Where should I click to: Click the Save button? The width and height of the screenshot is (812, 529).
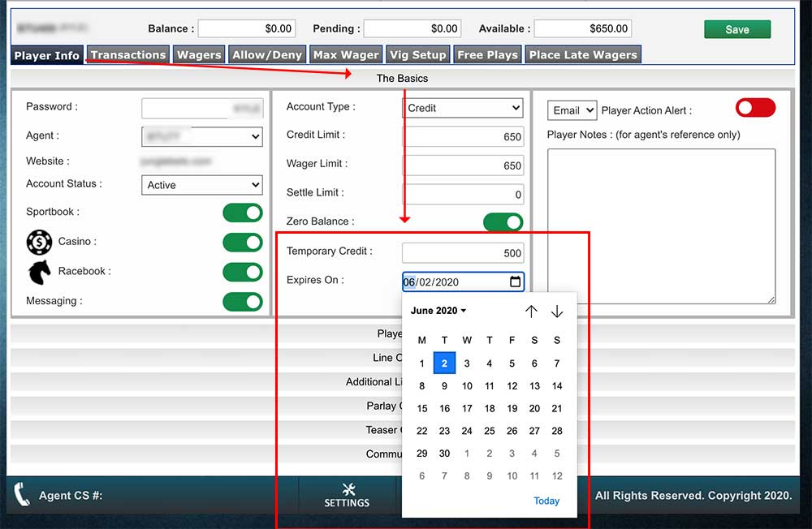click(x=736, y=28)
